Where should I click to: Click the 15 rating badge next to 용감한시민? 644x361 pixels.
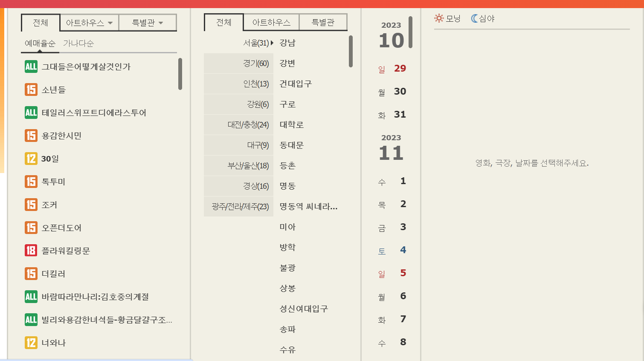[x=31, y=136]
